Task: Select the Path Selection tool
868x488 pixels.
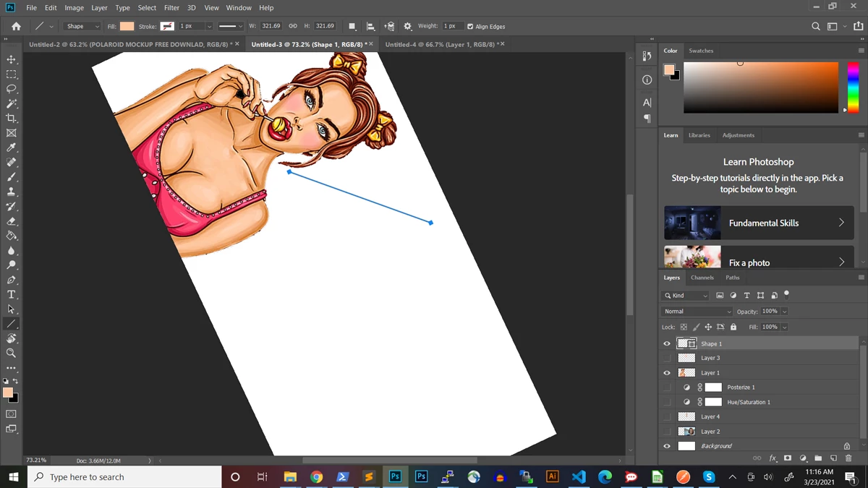Action: point(12,309)
